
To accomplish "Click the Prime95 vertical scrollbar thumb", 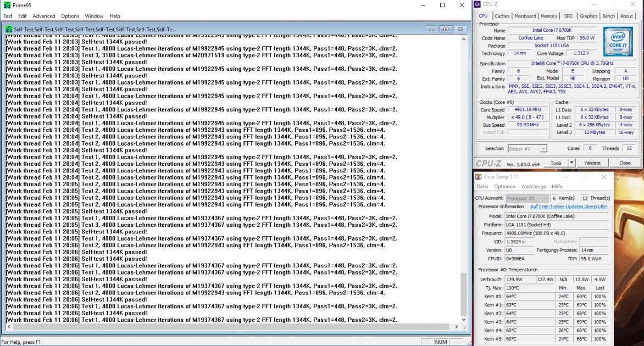I will click(464, 294).
